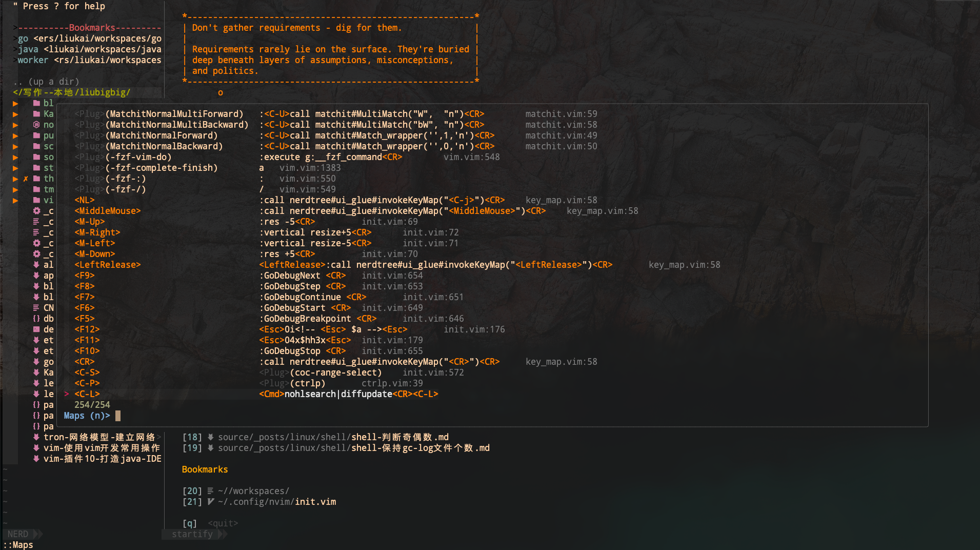
Task: Click markdown icon in startify entry [18]
Action: 210,437
